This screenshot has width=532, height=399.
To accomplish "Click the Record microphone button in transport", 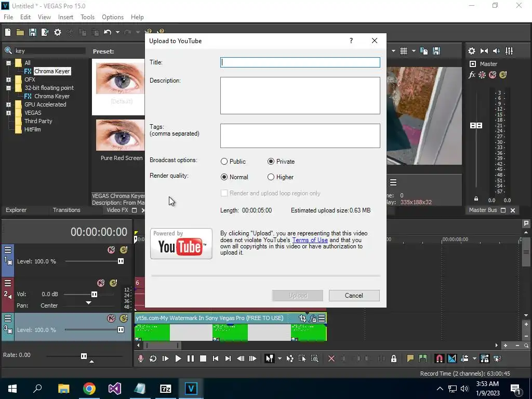I will click(x=140, y=358).
